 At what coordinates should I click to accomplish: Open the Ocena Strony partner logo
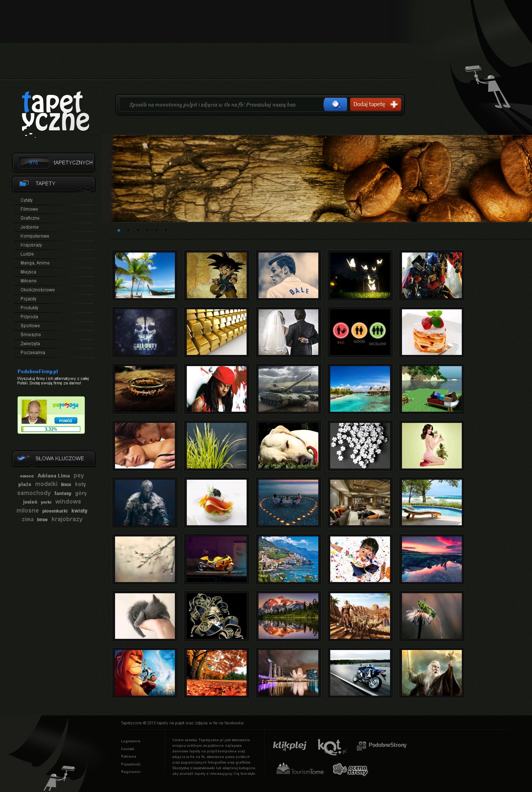pyautogui.click(x=350, y=770)
